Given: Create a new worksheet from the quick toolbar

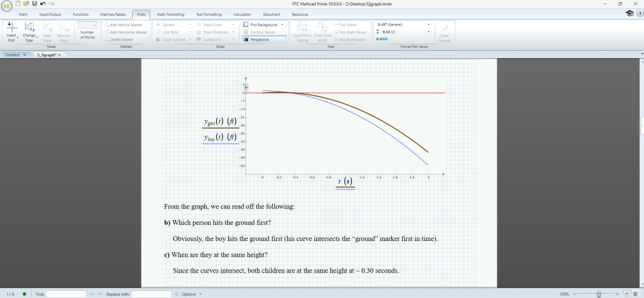Looking at the screenshot, I should 19,3.
